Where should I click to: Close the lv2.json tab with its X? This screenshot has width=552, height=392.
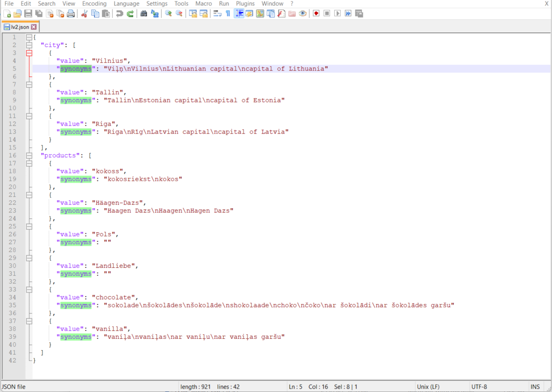[x=34, y=27]
